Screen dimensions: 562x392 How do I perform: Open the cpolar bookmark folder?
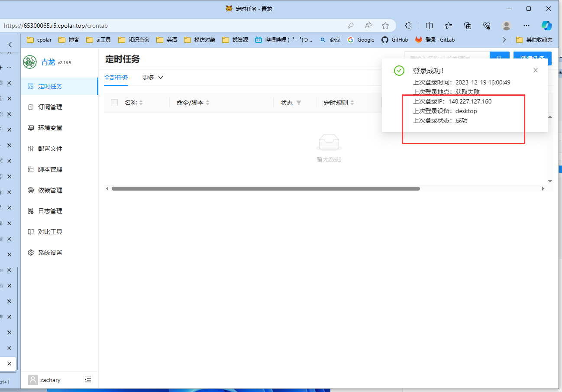click(x=39, y=40)
